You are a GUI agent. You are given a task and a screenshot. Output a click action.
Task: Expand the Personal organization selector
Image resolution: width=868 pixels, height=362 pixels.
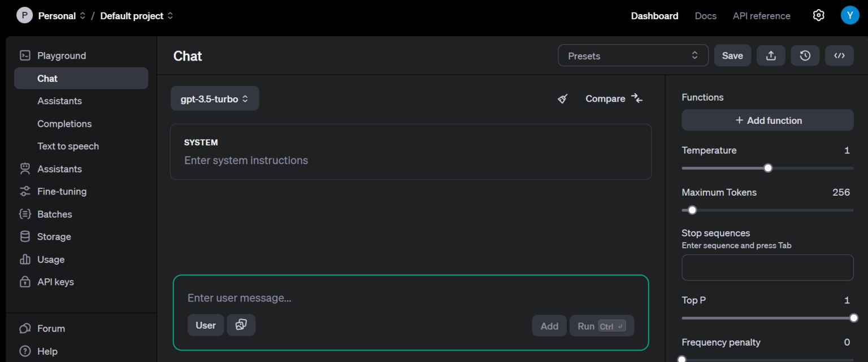[61, 16]
